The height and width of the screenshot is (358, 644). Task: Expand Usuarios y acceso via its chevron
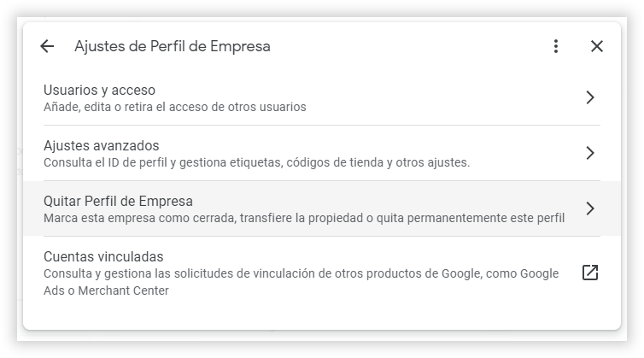click(x=589, y=97)
